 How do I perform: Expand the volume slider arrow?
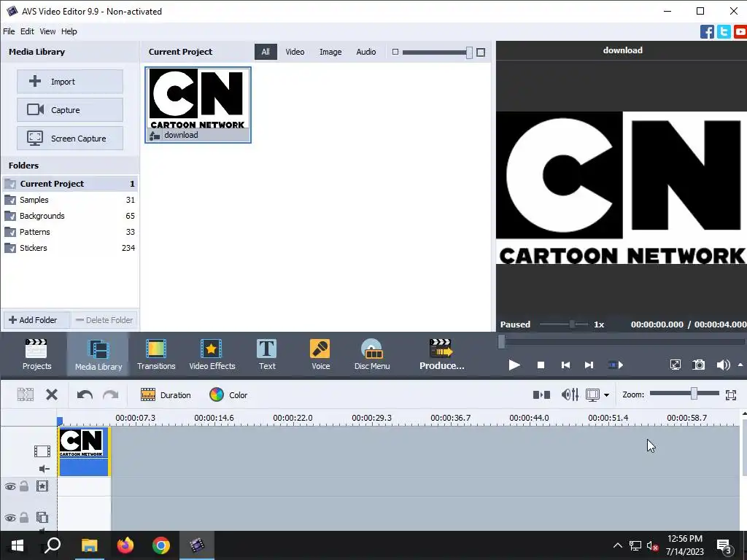coord(740,365)
